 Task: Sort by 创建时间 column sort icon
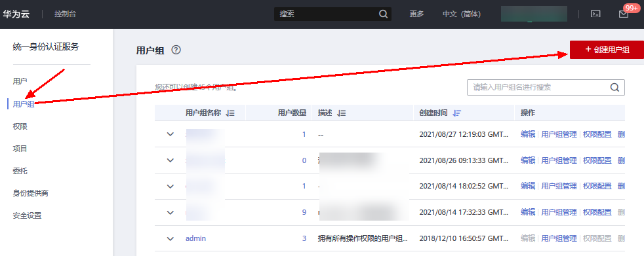tap(456, 113)
